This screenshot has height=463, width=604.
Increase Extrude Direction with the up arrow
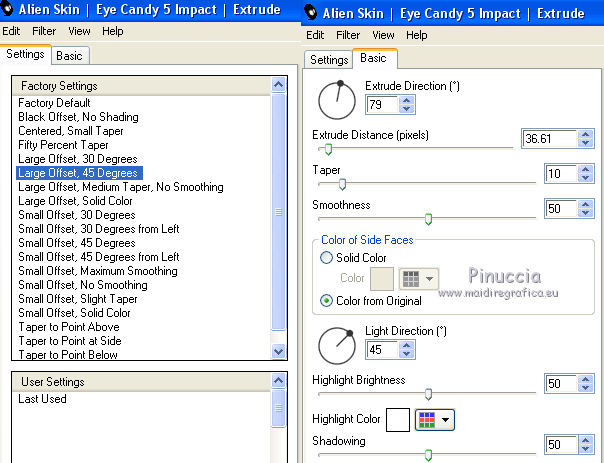[407, 101]
